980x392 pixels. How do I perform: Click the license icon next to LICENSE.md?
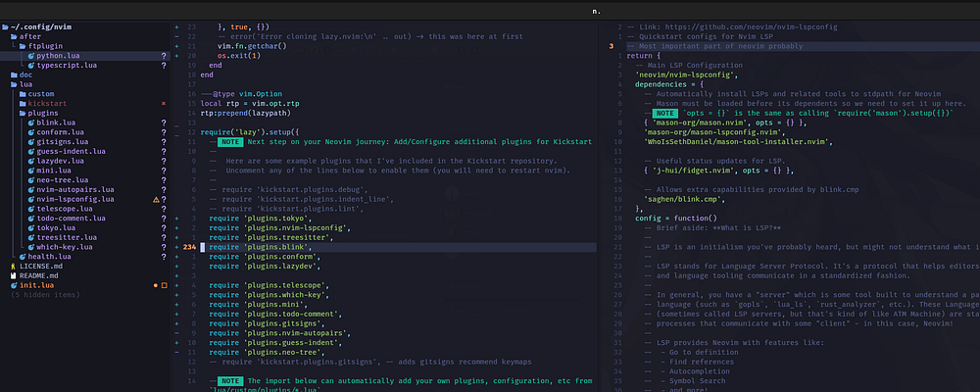click(12, 266)
